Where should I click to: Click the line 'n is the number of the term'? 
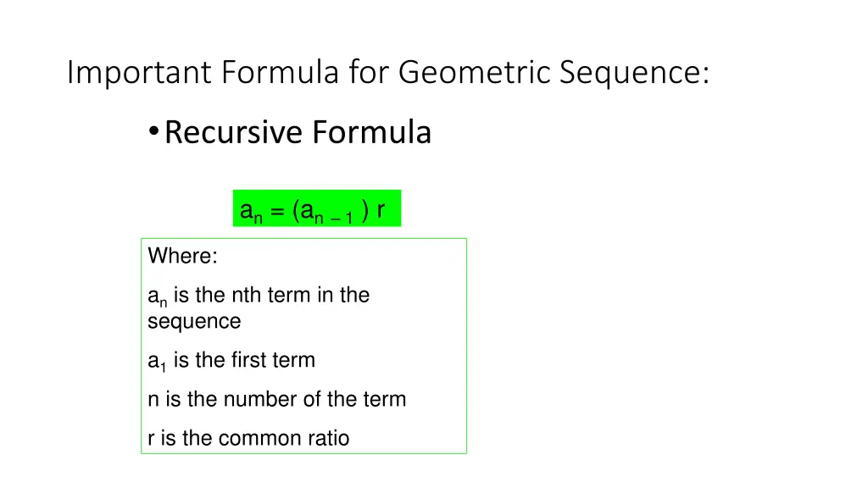[276, 399]
